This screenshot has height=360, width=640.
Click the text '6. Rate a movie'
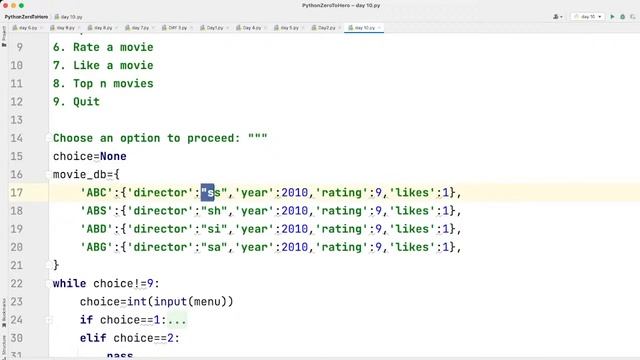pyautogui.click(x=103, y=47)
